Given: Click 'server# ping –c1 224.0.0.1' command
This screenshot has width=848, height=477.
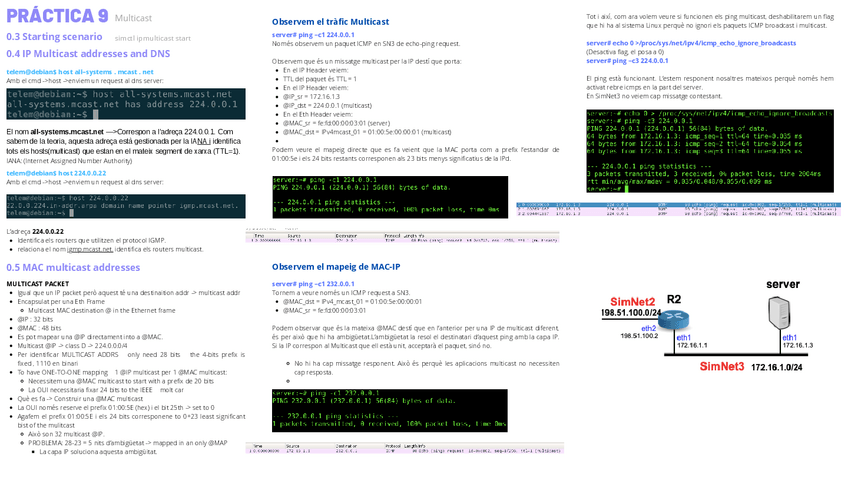Looking at the screenshot, I should pos(313,35).
